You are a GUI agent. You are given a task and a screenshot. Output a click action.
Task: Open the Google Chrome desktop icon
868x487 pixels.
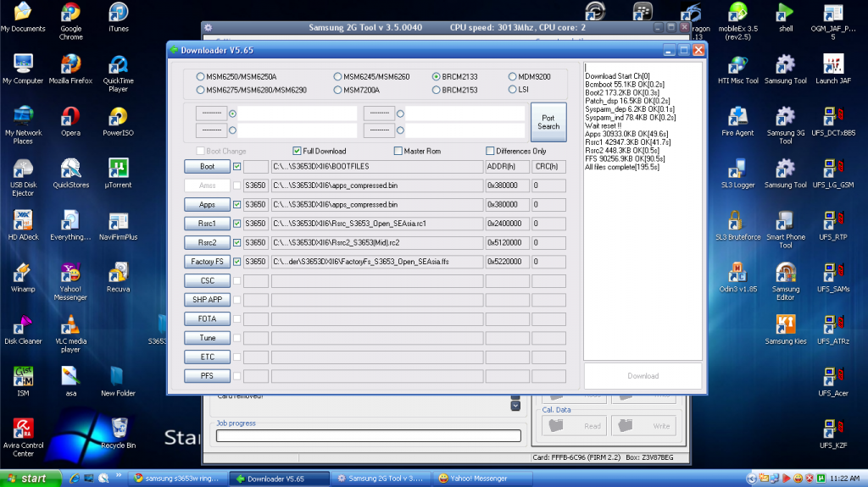pyautogui.click(x=71, y=21)
